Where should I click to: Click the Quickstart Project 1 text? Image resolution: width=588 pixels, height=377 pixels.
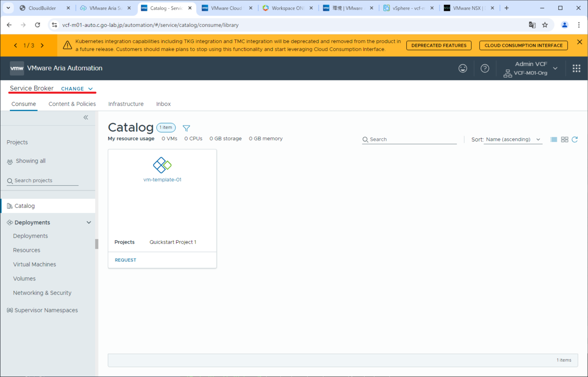click(x=173, y=242)
